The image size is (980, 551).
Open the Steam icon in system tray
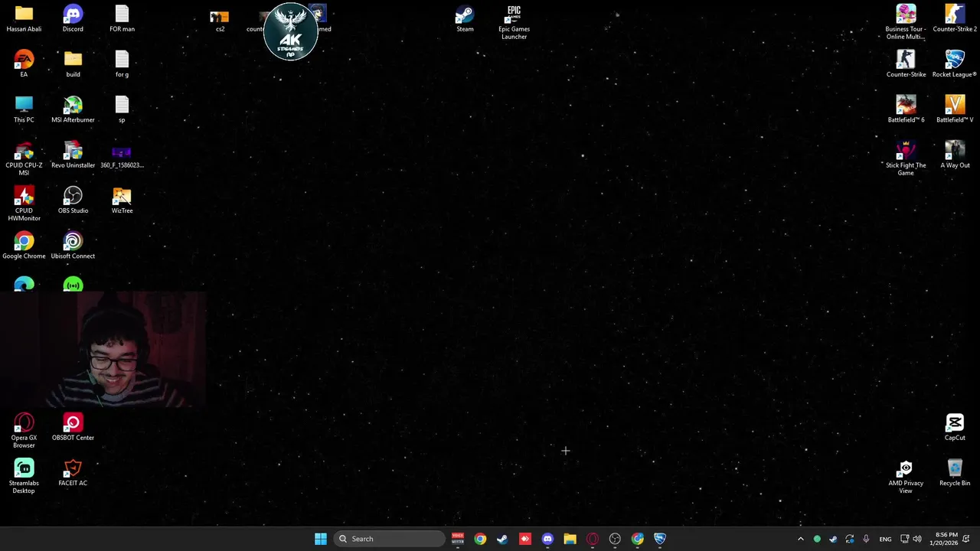pyautogui.click(x=833, y=539)
